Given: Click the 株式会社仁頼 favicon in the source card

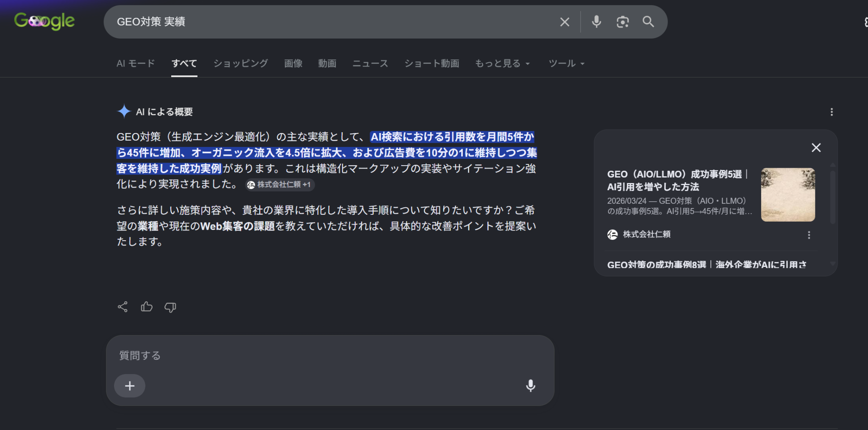Looking at the screenshot, I should click(x=612, y=234).
